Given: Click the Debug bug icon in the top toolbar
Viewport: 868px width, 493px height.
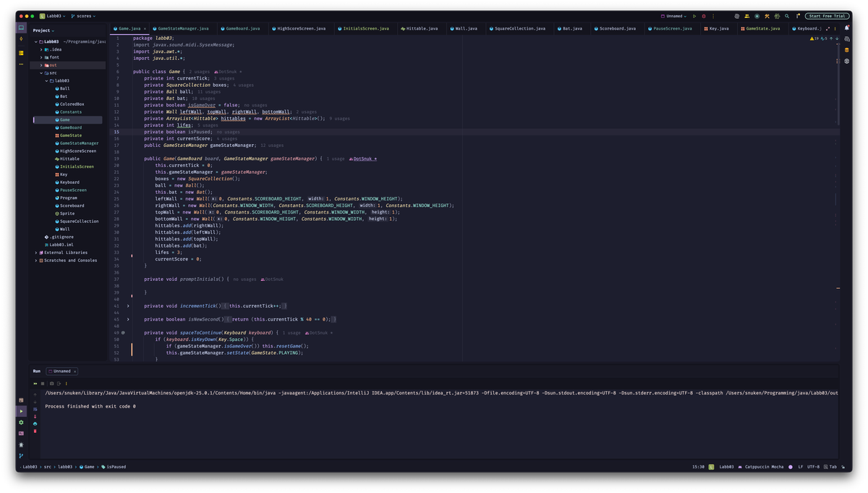Looking at the screenshot, I should 704,16.
